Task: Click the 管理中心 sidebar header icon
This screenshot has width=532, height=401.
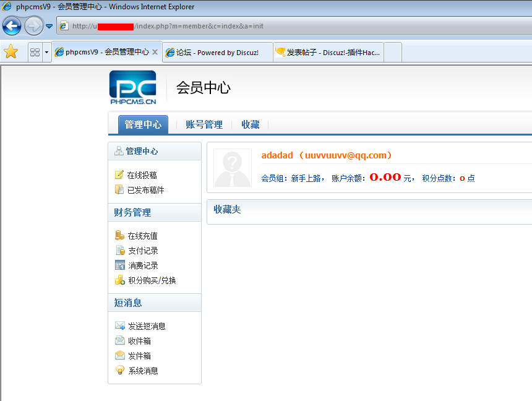Action: click(x=119, y=151)
